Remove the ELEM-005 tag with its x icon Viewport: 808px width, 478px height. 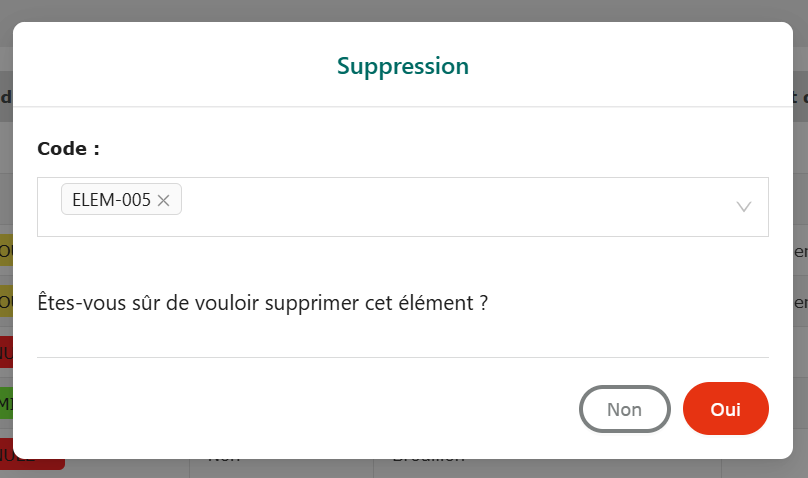tap(164, 201)
